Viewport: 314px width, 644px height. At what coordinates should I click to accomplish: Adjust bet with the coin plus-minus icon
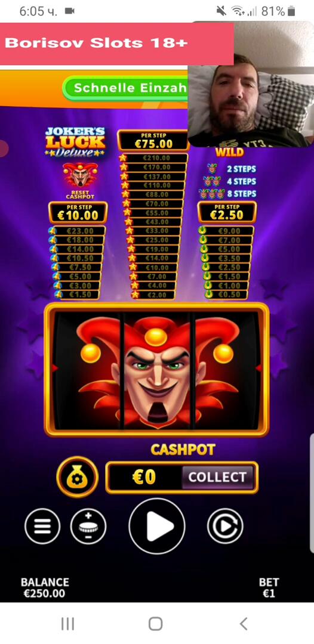point(88,526)
